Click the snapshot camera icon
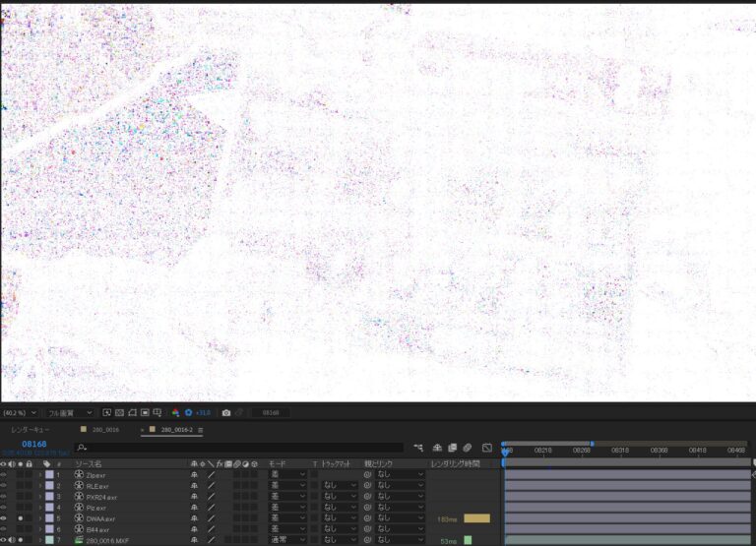The height and width of the screenshot is (546, 756). 226,412
